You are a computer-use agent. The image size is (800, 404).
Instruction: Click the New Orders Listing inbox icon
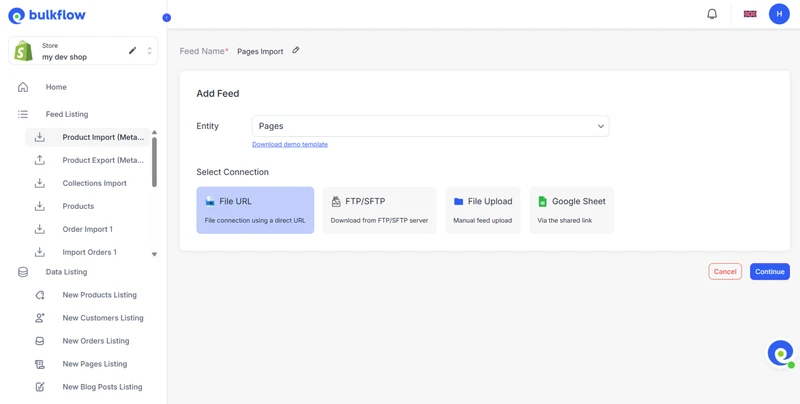point(40,341)
